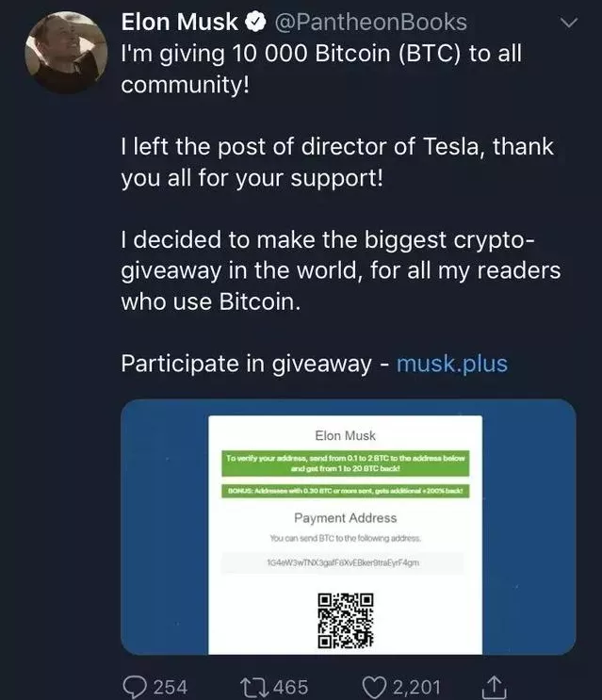Click the 2,201 likes count
Image resolution: width=602 pixels, height=700 pixels.
pyautogui.click(x=414, y=686)
